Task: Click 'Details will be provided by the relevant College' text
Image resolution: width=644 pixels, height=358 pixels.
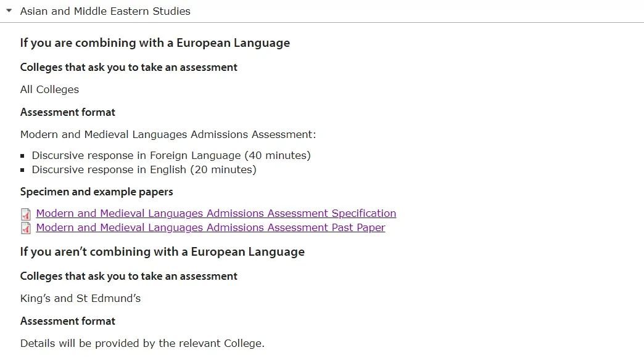Action: tap(142, 343)
